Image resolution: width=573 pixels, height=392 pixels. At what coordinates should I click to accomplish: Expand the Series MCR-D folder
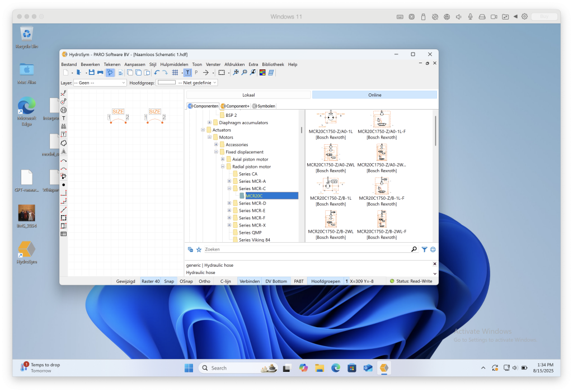coord(229,203)
